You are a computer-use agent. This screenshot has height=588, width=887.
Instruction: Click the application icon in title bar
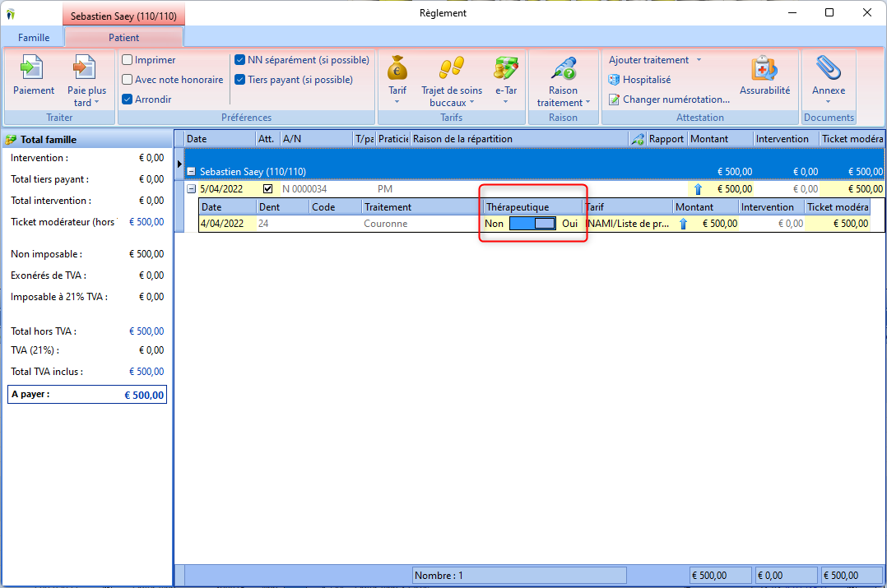pyautogui.click(x=10, y=13)
